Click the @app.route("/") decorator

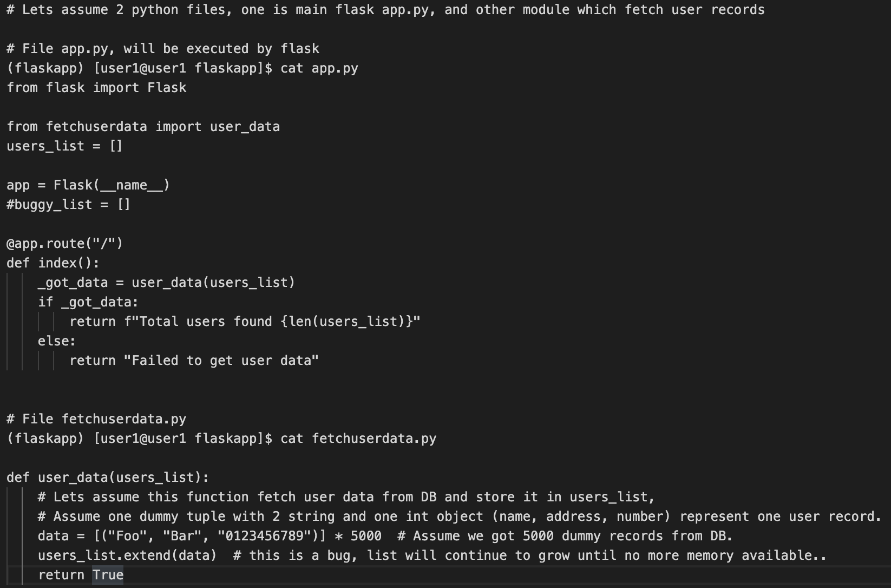coord(64,244)
